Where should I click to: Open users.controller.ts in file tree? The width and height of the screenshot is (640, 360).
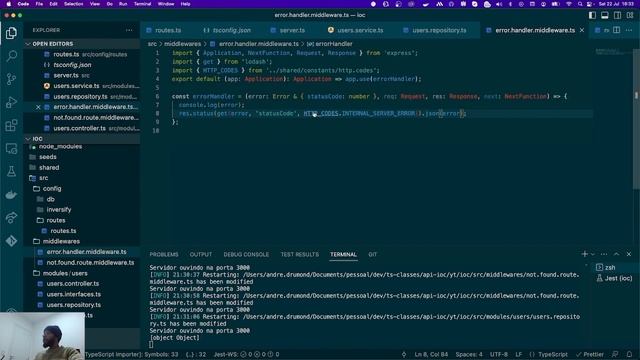coord(73,284)
